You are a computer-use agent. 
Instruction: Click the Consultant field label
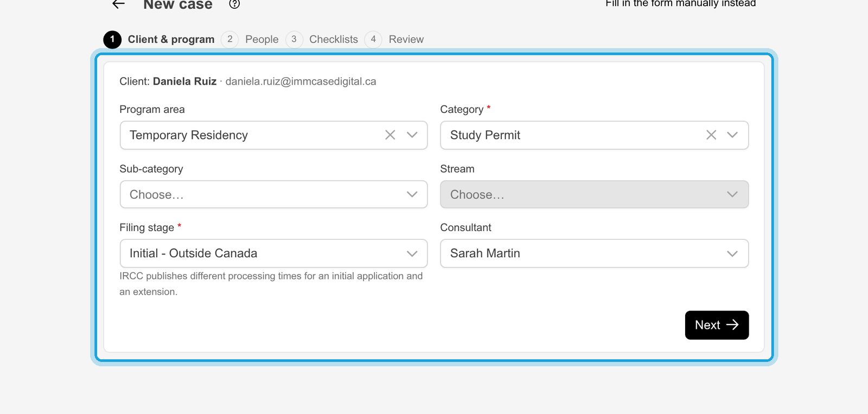pyautogui.click(x=465, y=228)
